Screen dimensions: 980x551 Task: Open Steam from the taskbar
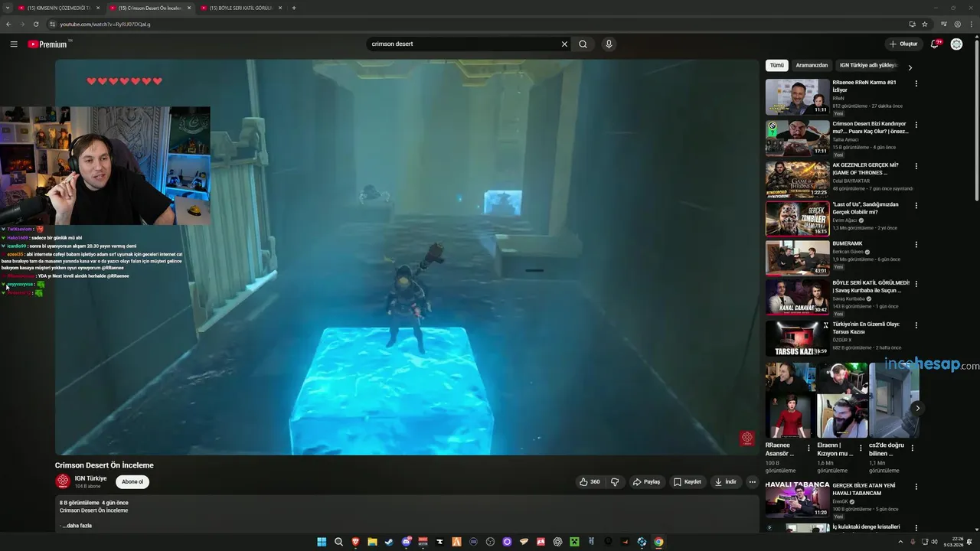tap(389, 542)
